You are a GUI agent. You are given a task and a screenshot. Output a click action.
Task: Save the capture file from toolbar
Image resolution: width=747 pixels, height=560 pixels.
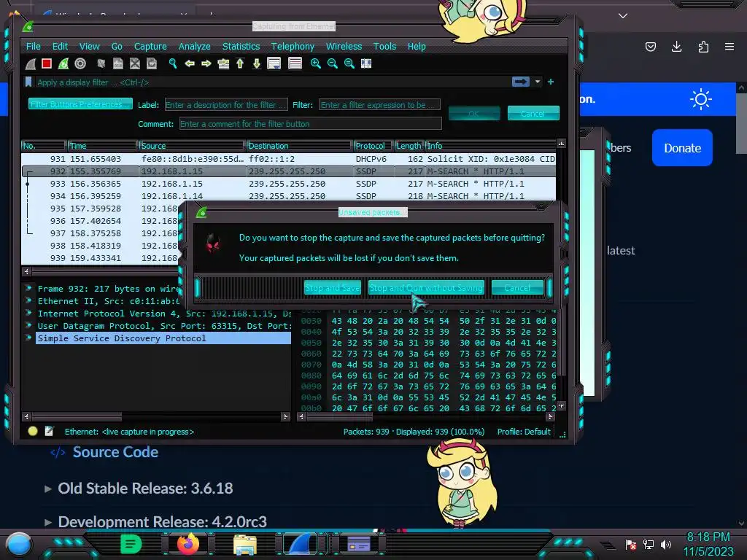click(x=118, y=64)
